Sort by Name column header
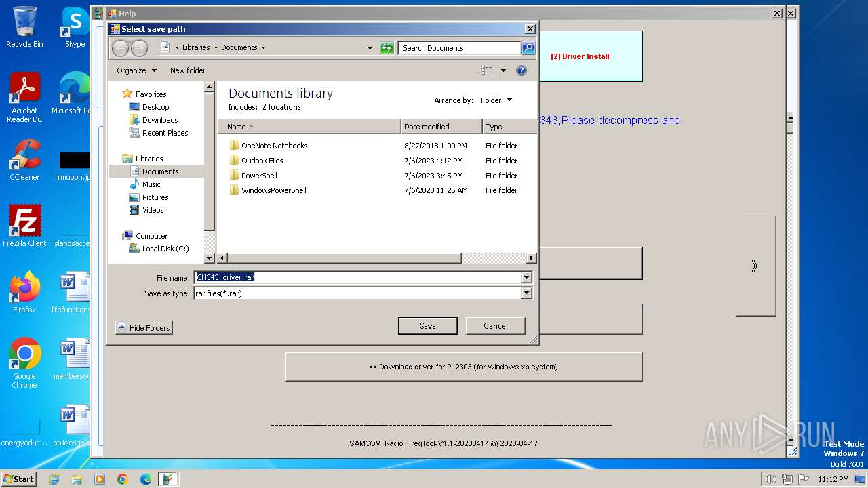The width and height of the screenshot is (868, 488). coord(309,127)
